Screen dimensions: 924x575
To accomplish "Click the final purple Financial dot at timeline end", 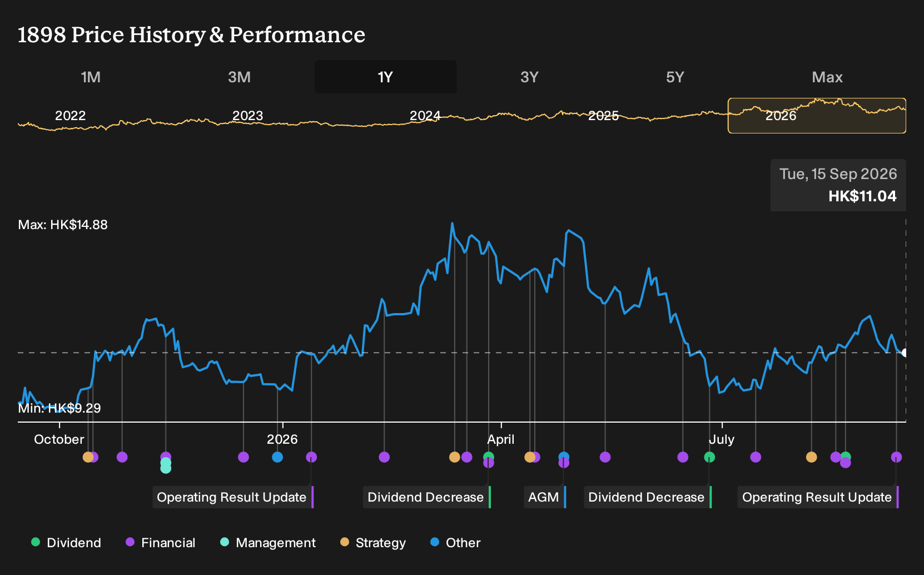I will [x=896, y=457].
